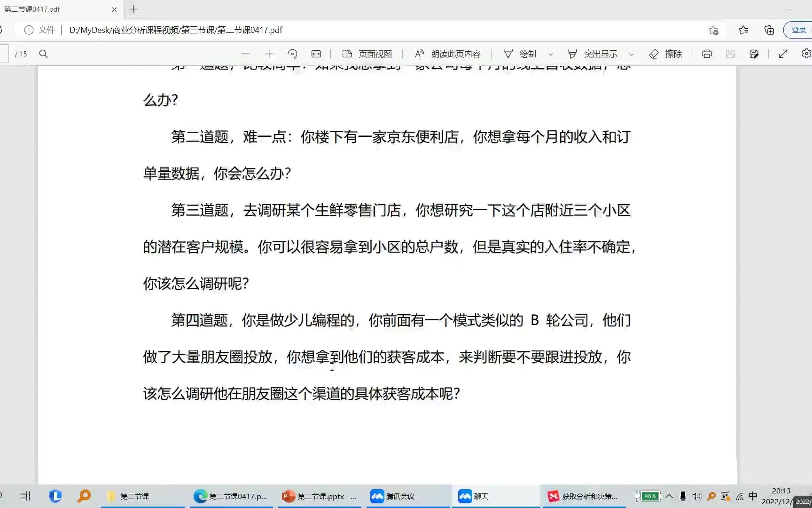This screenshot has height=508, width=812.
Task: Click the volume speaker tray icon
Action: pyautogui.click(x=697, y=496)
